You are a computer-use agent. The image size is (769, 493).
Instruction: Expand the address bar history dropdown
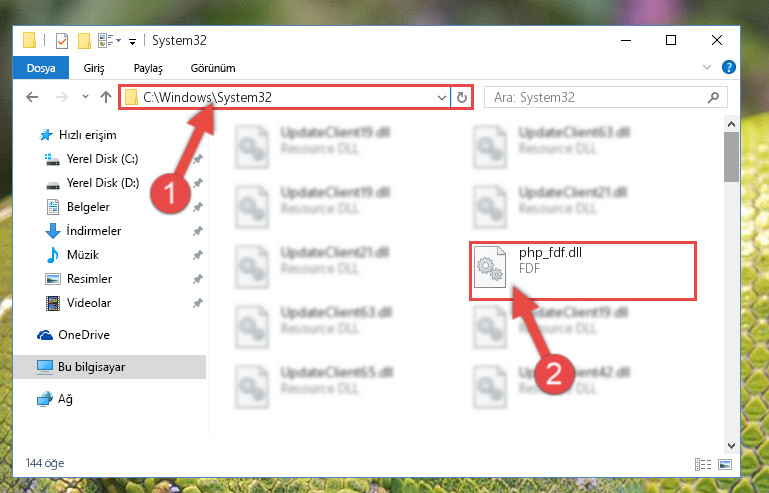[441, 98]
